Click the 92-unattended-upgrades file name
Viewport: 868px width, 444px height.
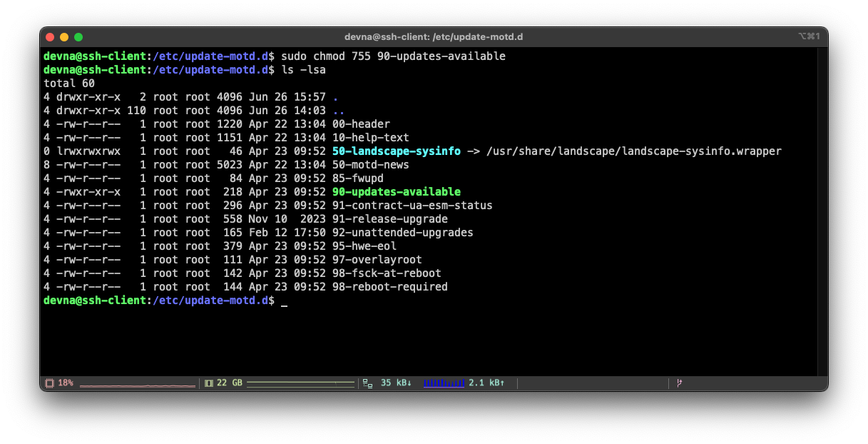click(403, 233)
